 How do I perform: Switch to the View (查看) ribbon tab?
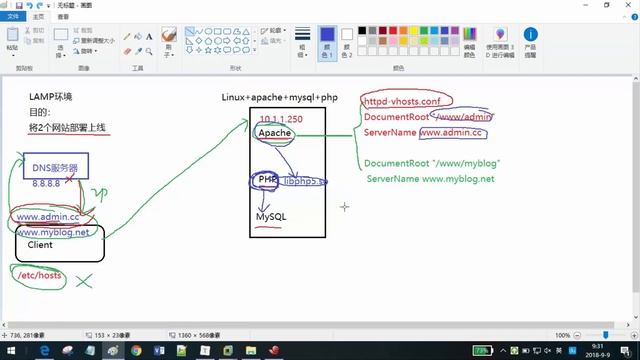pyautogui.click(x=63, y=17)
